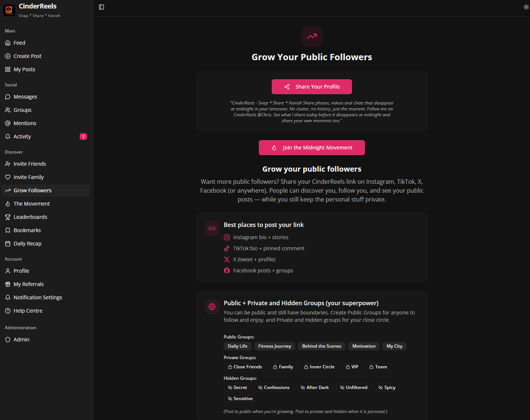Open the Activity badge showing 7
This screenshot has height=420, width=530.
point(83,137)
